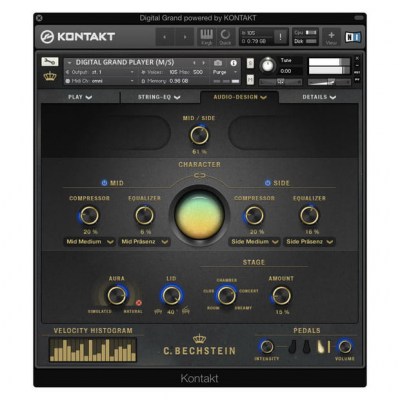Toggle the on-screen keyboard (Keyb)
Viewport: 400px width, 400px height.
click(x=206, y=37)
